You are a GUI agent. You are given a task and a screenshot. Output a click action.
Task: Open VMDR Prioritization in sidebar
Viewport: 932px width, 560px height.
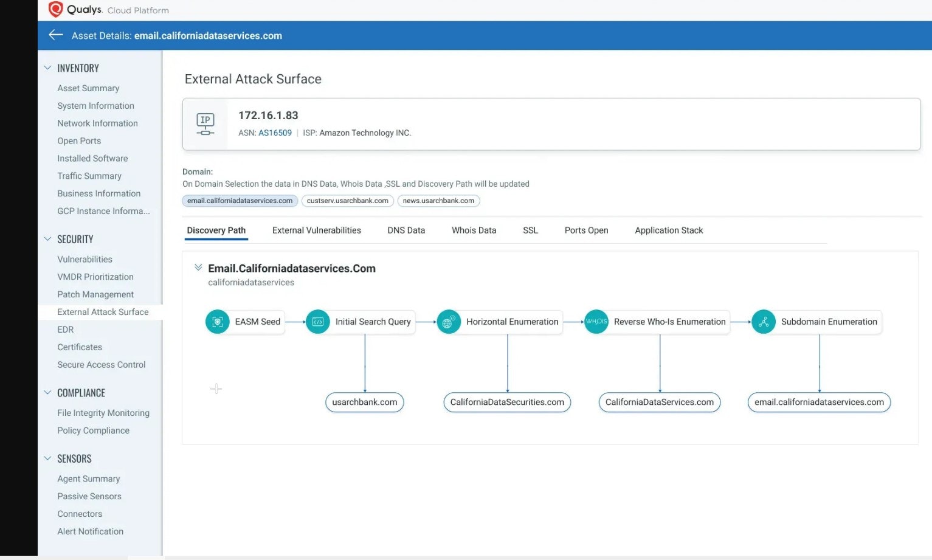click(x=95, y=277)
